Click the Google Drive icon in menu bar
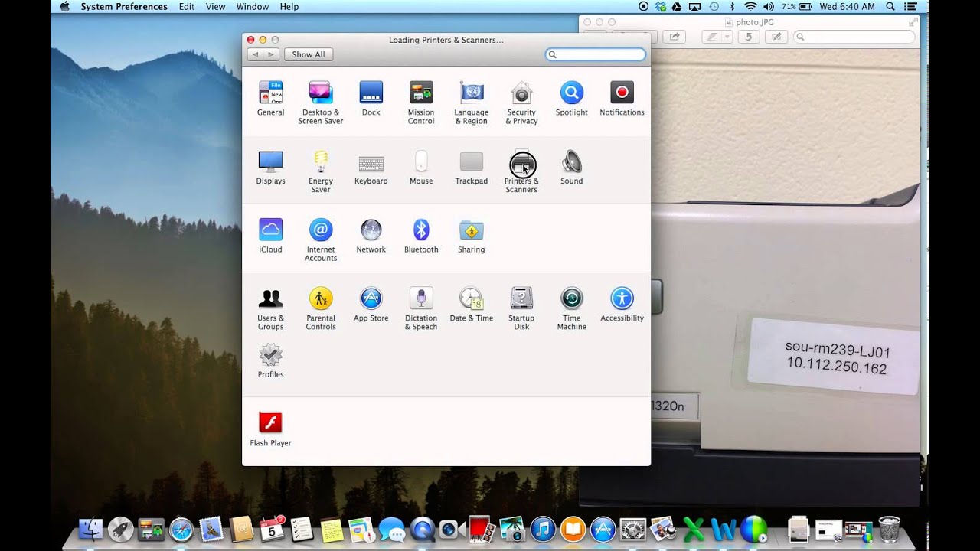The width and height of the screenshot is (980, 551). pos(678,7)
